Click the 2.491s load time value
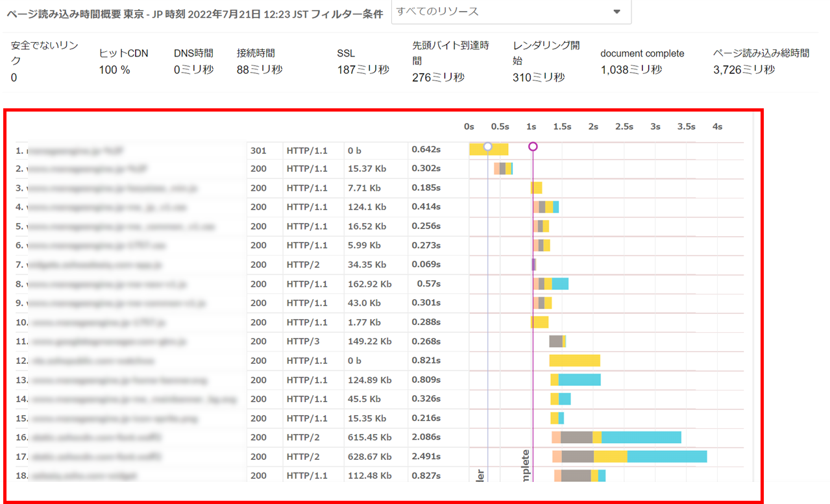 pos(426,457)
